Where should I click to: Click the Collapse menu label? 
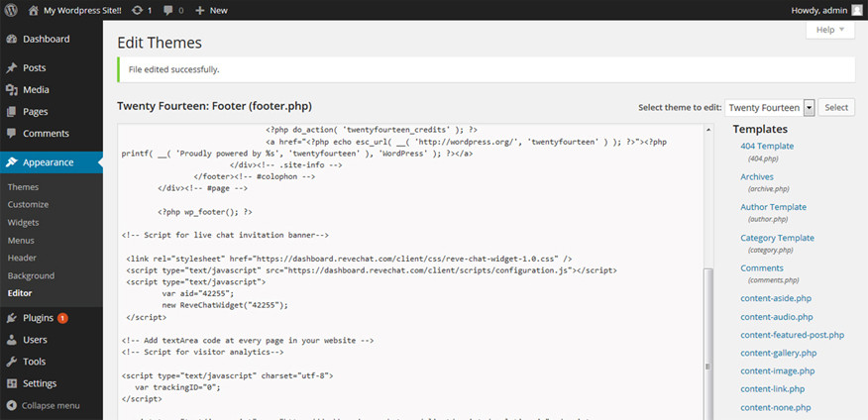[x=51, y=405]
